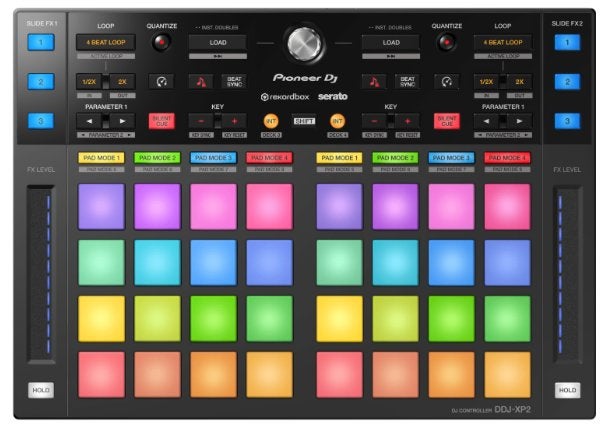Select yellow Pad Mode 1 on left deck

coord(101,158)
